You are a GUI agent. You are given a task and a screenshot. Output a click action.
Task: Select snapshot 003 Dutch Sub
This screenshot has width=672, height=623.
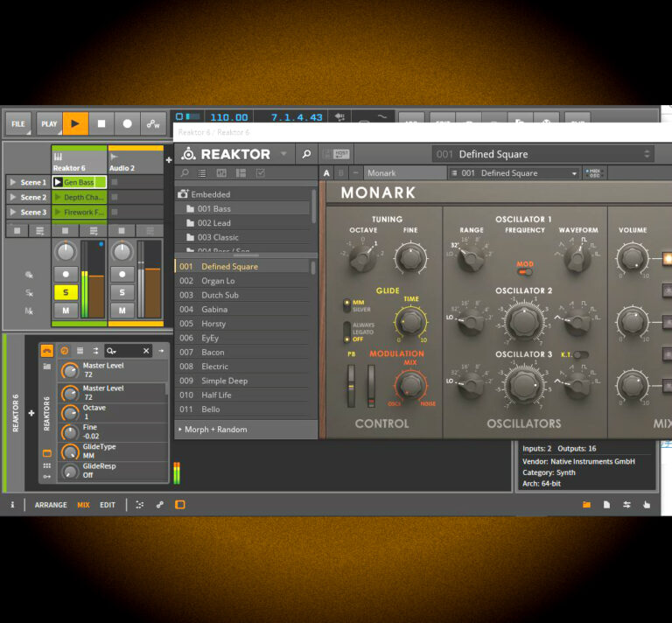[x=242, y=295]
